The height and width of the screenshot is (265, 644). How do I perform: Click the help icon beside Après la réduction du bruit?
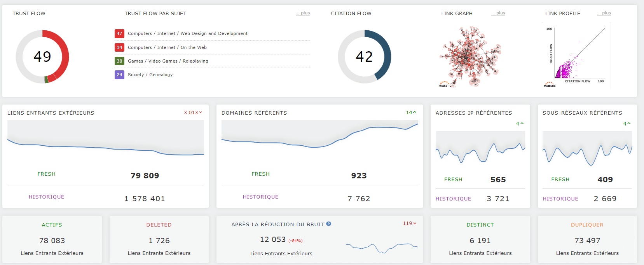pyautogui.click(x=328, y=224)
